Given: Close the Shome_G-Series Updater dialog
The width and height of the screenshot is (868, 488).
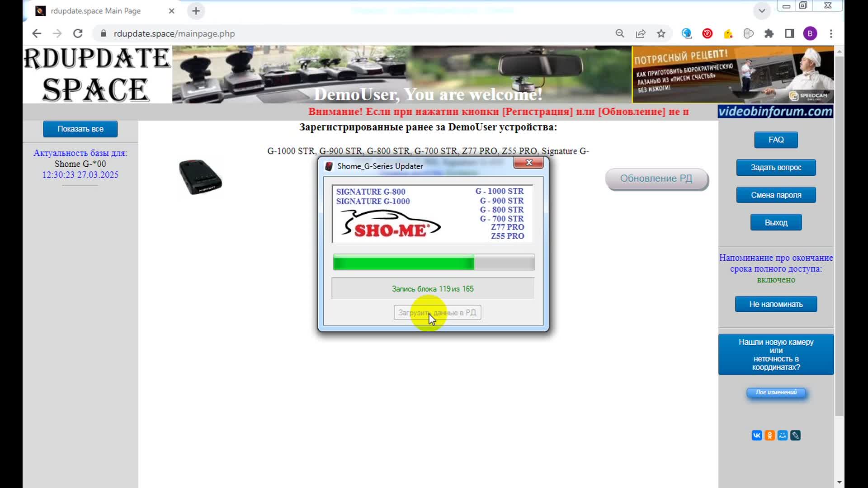Looking at the screenshot, I should pos(528,163).
